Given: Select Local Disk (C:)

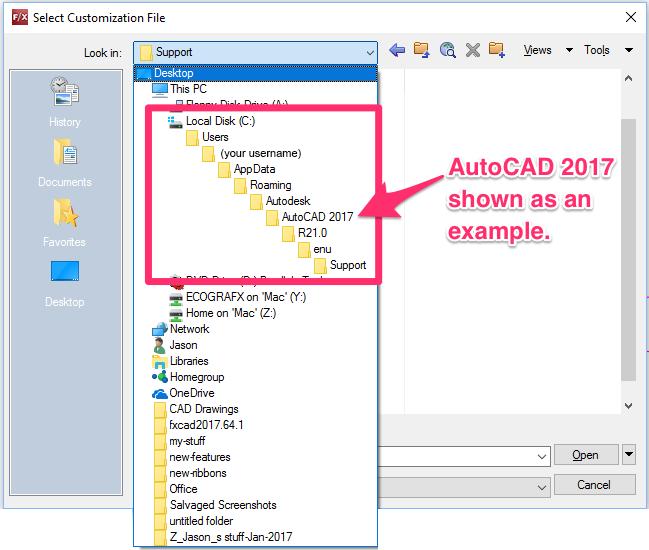Looking at the screenshot, I should 212,121.
